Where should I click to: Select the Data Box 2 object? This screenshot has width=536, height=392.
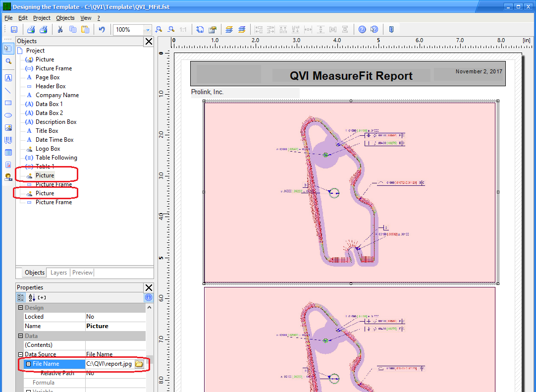click(49, 113)
